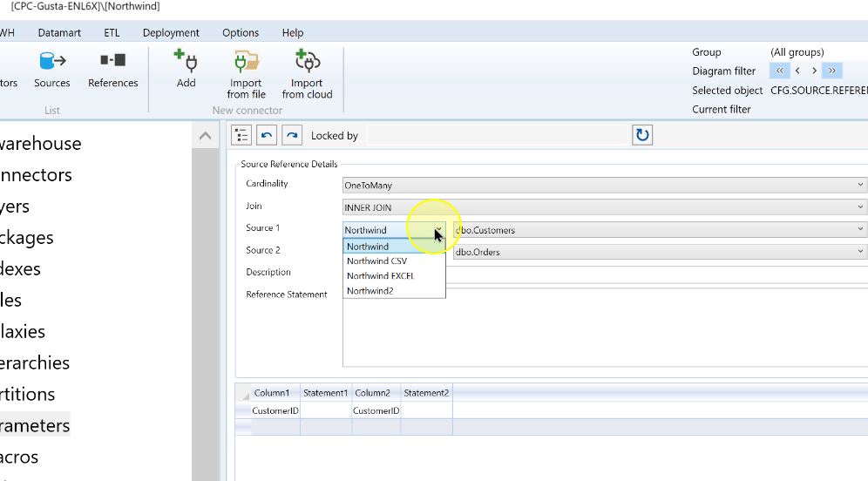Click the refresh icon beside Locked by
This screenshot has width=868, height=481.
point(642,135)
